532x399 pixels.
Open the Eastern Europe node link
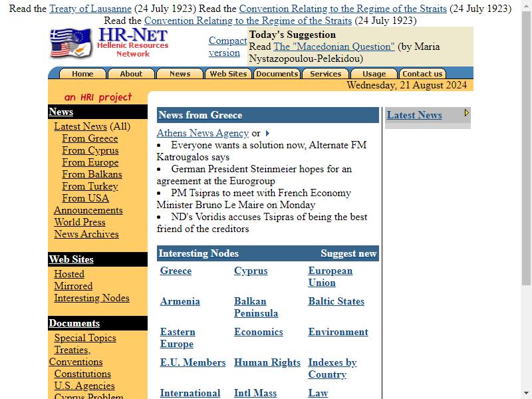click(178, 338)
